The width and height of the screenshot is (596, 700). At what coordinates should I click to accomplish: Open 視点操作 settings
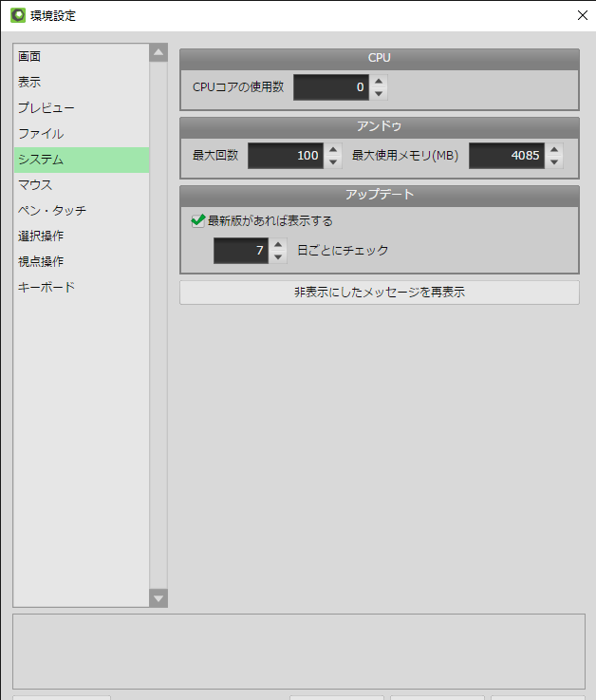[82, 261]
